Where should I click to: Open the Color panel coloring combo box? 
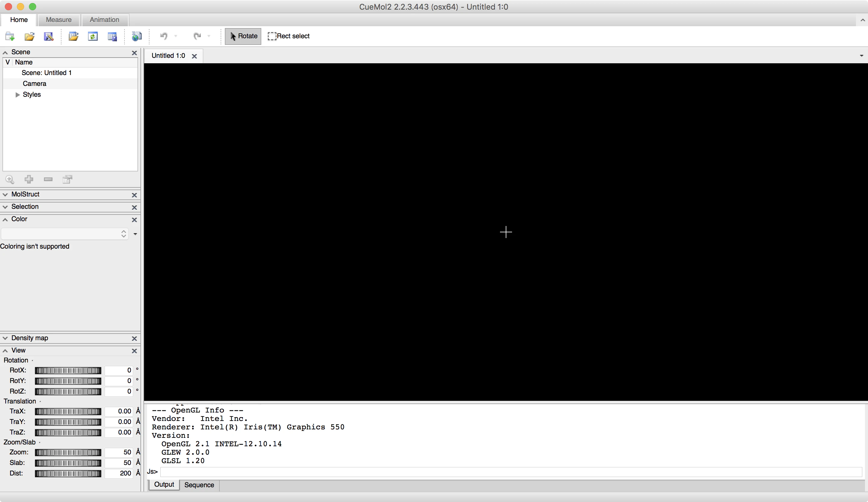point(65,234)
